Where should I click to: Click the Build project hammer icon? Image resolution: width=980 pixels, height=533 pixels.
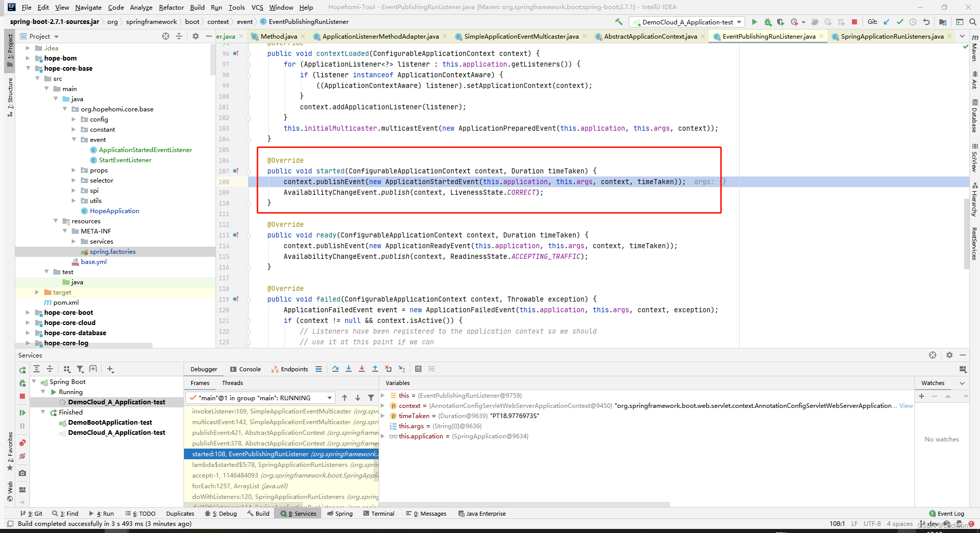pos(619,22)
